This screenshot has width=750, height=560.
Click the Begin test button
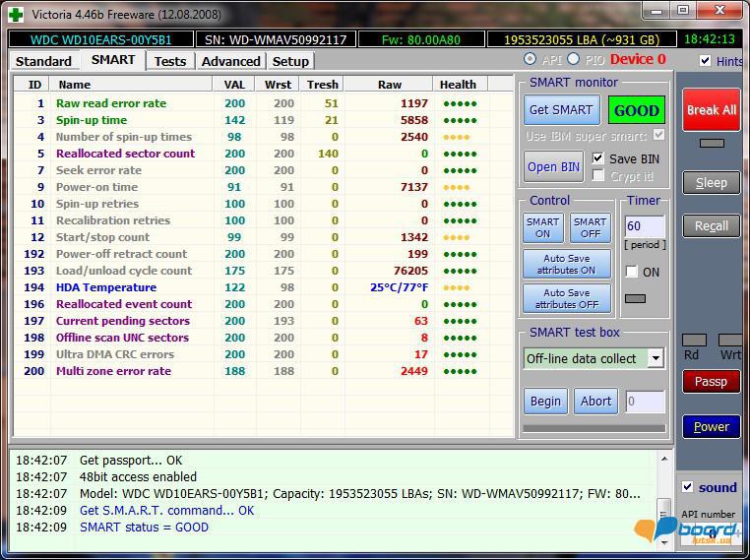545,401
